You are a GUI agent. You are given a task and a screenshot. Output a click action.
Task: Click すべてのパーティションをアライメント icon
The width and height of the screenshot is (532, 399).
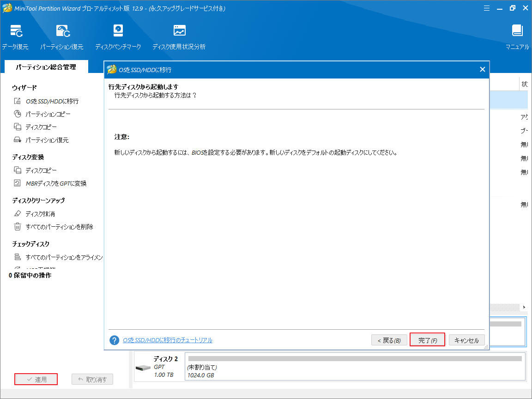click(17, 257)
